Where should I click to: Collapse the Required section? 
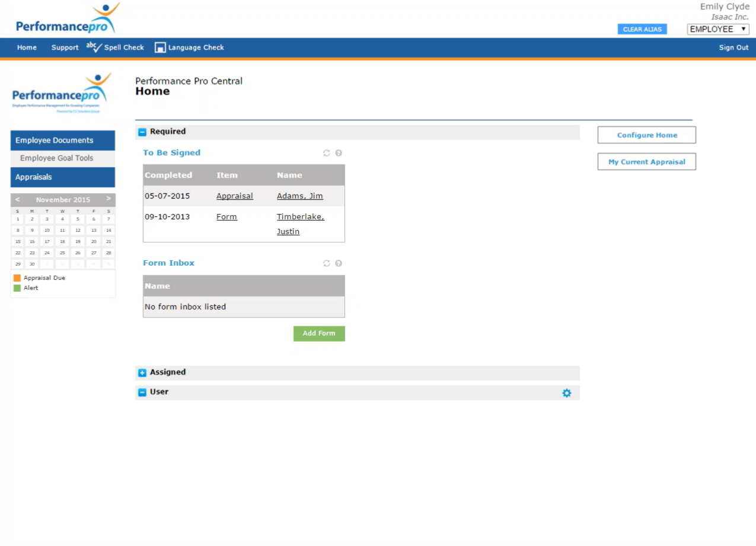pos(142,132)
